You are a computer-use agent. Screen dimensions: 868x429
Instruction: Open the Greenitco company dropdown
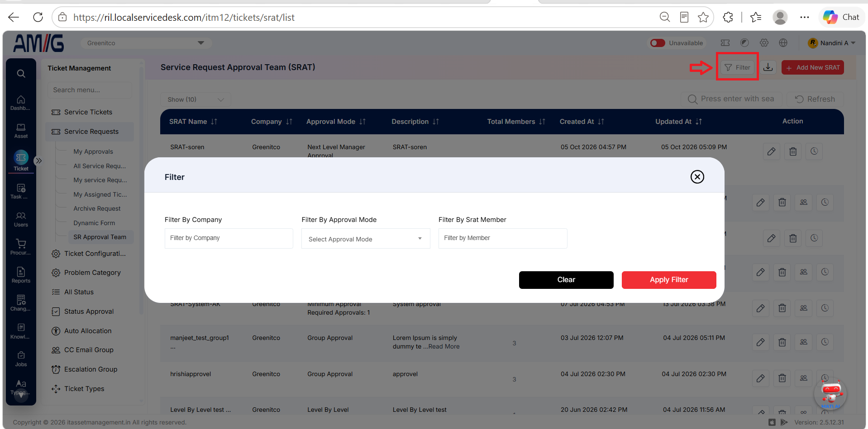[x=146, y=43]
